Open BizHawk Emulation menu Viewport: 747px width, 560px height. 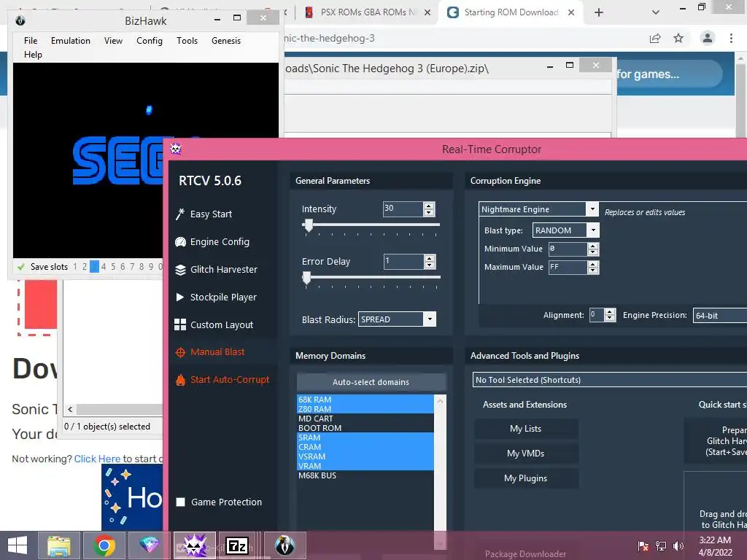[x=71, y=41]
